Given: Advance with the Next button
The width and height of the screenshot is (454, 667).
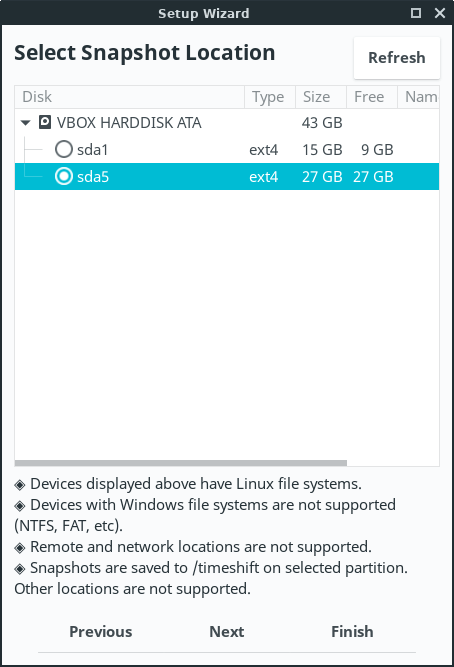Looking at the screenshot, I should click(227, 632).
